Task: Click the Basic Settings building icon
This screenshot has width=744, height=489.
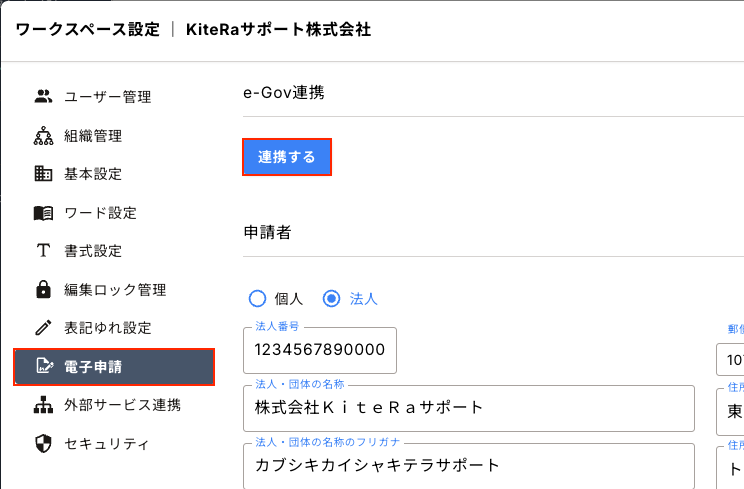Action: coord(43,174)
